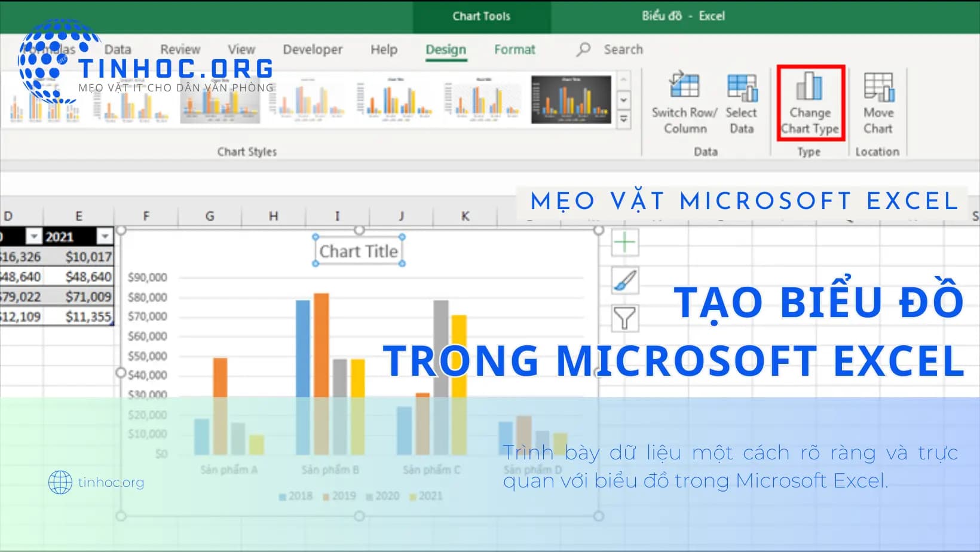Select the Design tab
The image size is (980, 552).
pyautogui.click(x=446, y=50)
